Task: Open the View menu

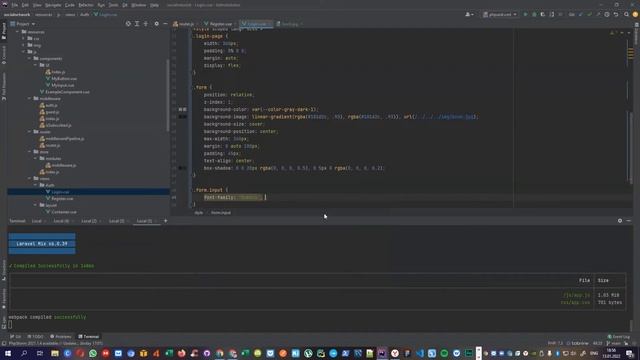Action: click(x=37, y=5)
